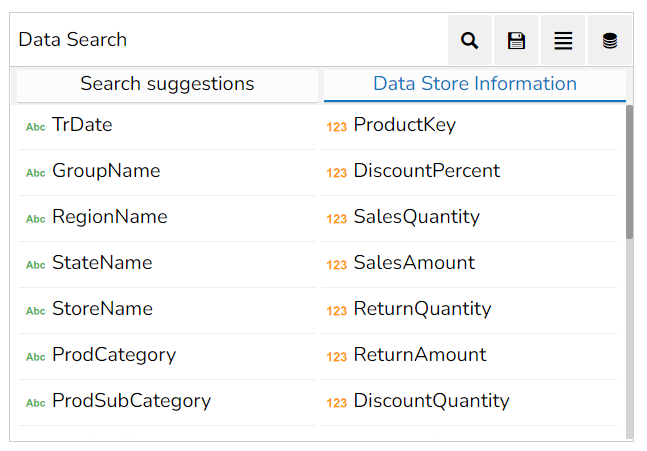Click the magnifying glass search icon
The width and height of the screenshot is (647, 451).
click(470, 40)
